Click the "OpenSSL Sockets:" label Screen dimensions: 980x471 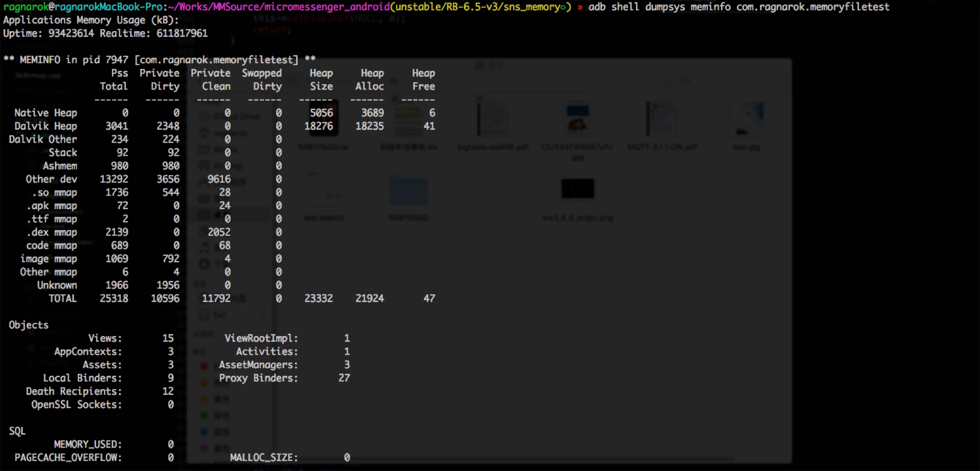coord(77,404)
